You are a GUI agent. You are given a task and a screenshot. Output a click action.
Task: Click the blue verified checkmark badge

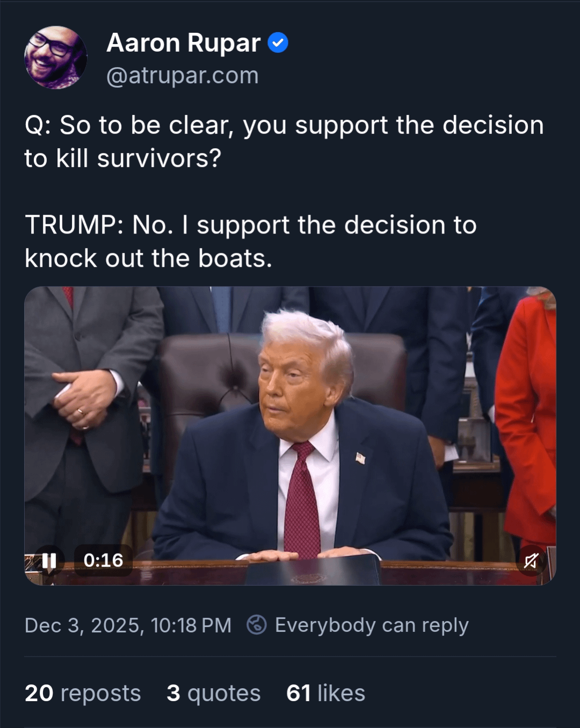click(278, 43)
